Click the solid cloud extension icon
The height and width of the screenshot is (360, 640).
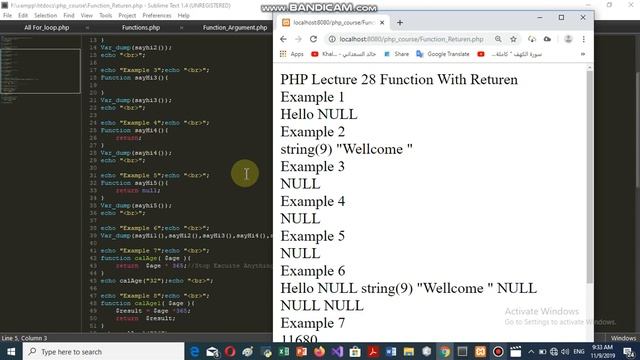tap(547, 39)
